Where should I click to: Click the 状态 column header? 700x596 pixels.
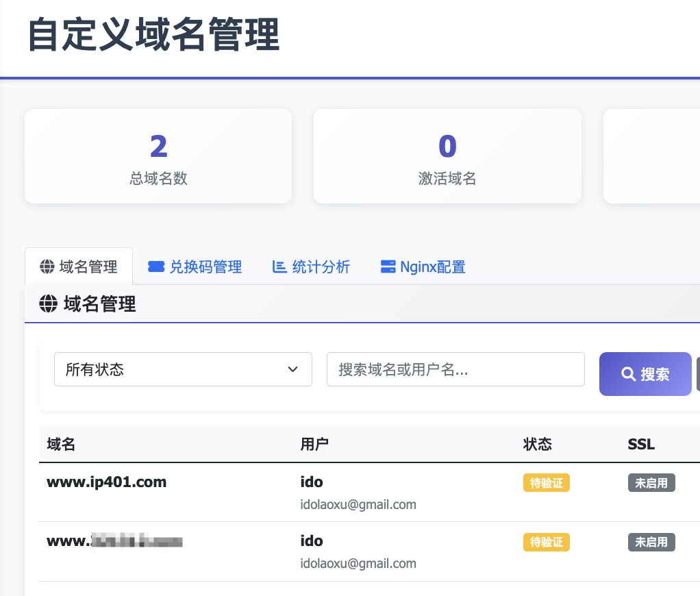[x=538, y=445]
